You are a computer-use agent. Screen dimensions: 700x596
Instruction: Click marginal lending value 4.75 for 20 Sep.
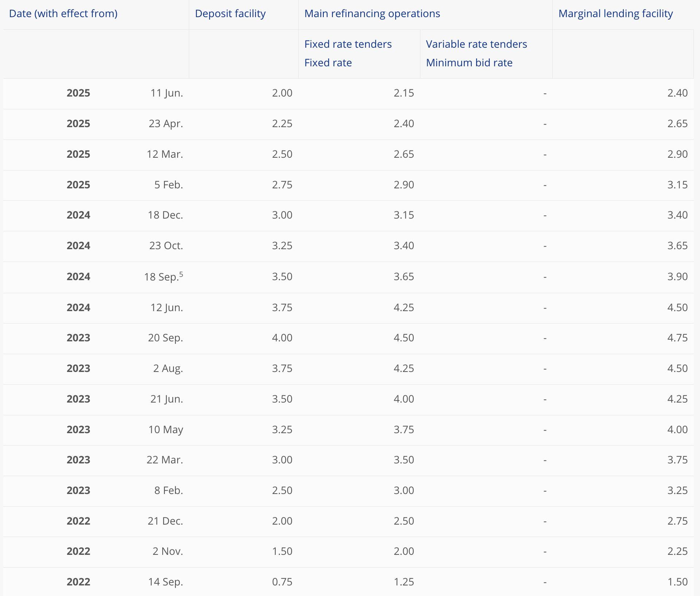(x=677, y=338)
